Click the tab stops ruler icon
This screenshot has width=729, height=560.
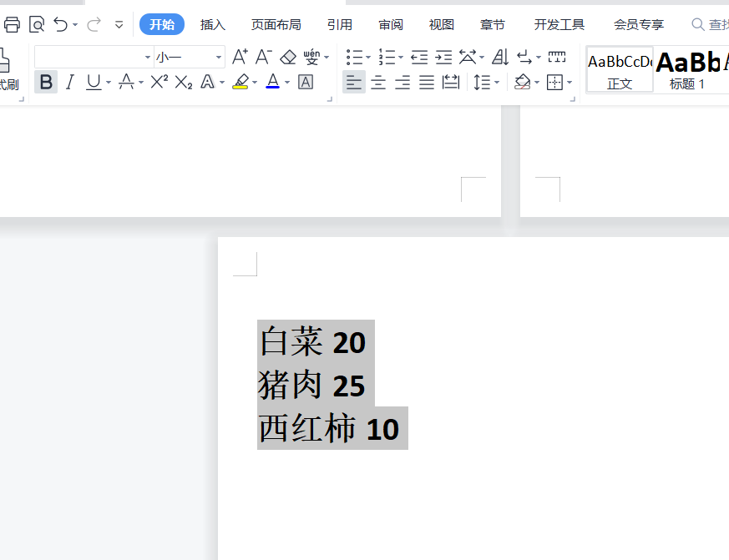click(x=557, y=57)
